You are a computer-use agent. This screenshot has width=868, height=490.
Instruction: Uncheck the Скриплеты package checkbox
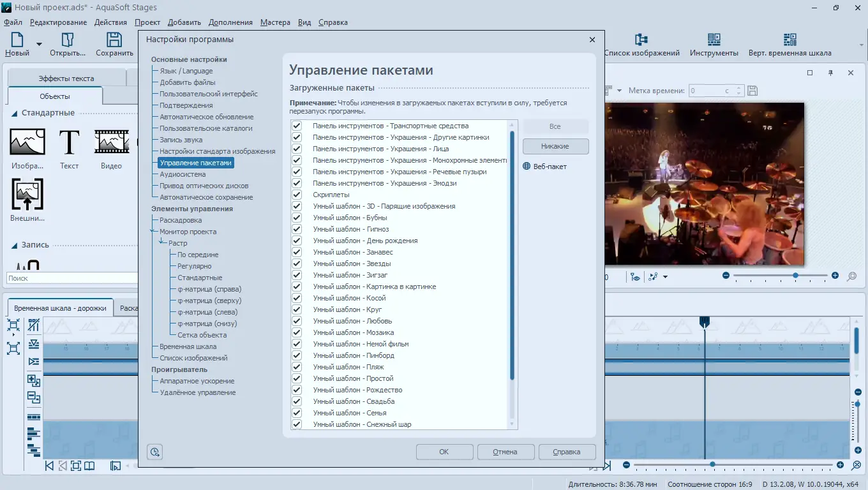[x=297, y=195]
